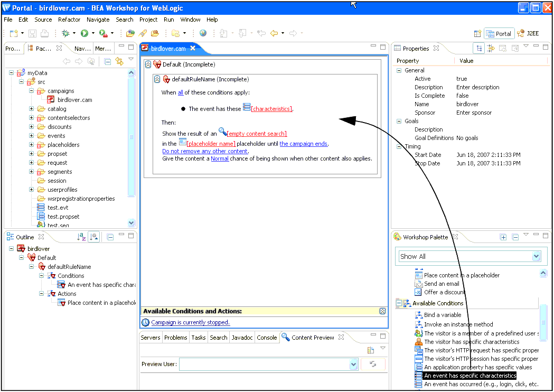This screenshot has height=392, width=554.
Task: Toggle alphabetical sort in Outline view
Action: tap(81, 237)
